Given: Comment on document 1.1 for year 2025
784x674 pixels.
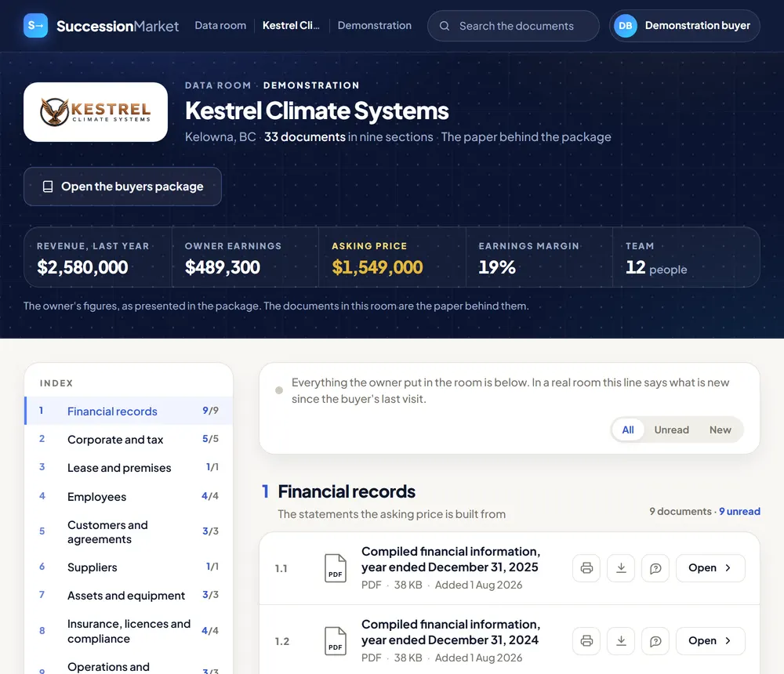Looking at the screenshot, I should click(x=655, y=568).
